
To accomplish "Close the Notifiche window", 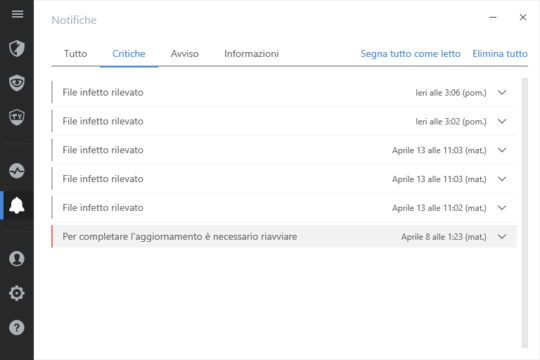I will click(x=523, y=17).
